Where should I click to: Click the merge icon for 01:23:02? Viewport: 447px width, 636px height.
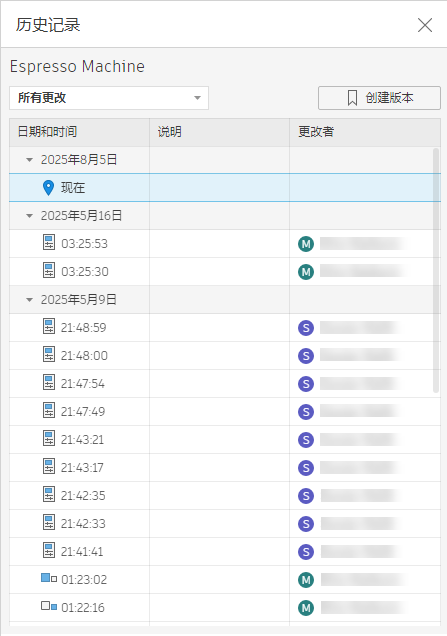coord(49,578)
